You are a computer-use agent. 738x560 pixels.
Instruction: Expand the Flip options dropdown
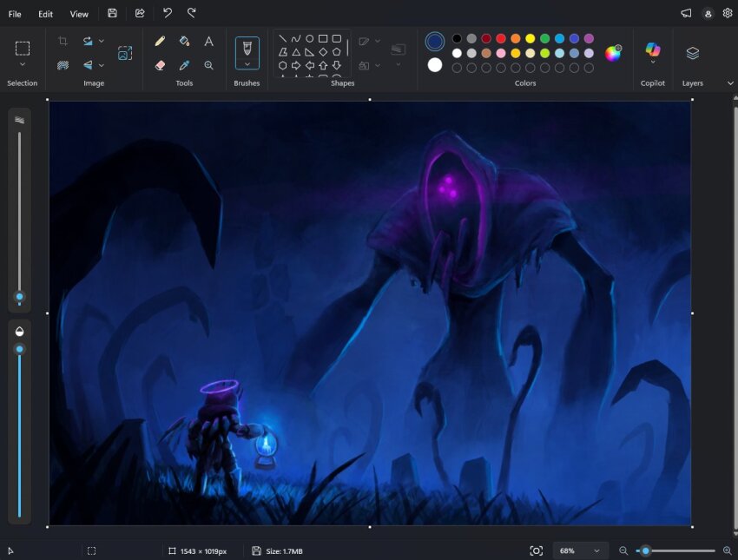pyautogui.click(x=102, y=65)
